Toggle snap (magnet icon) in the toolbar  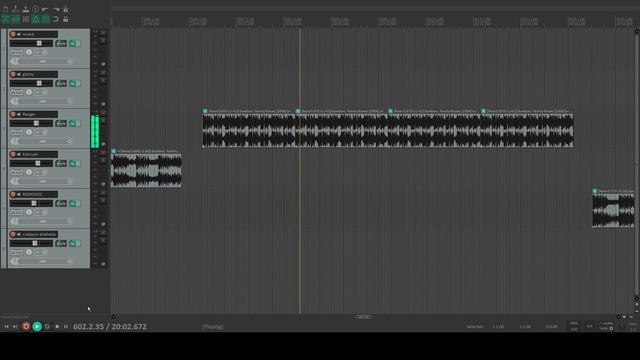[x=56, y=19]
